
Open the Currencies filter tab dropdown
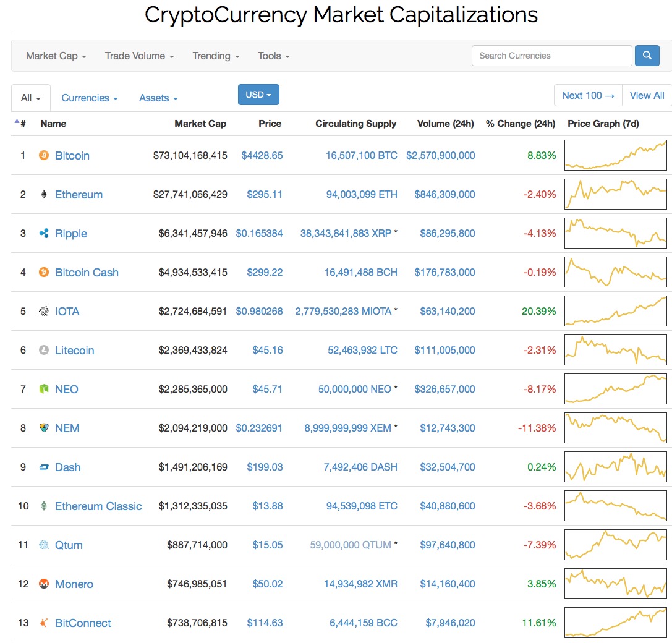(x=90, y=98)
